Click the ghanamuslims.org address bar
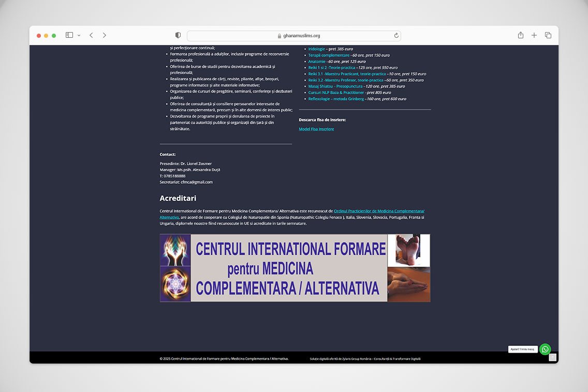588x392 pixels. [x=294, y=36]
